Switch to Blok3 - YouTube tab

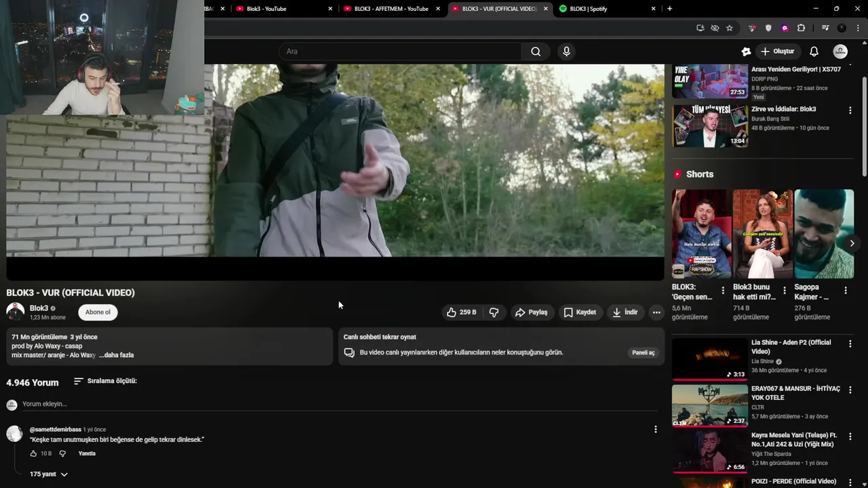pyautogui.click(x=282, y=9)
